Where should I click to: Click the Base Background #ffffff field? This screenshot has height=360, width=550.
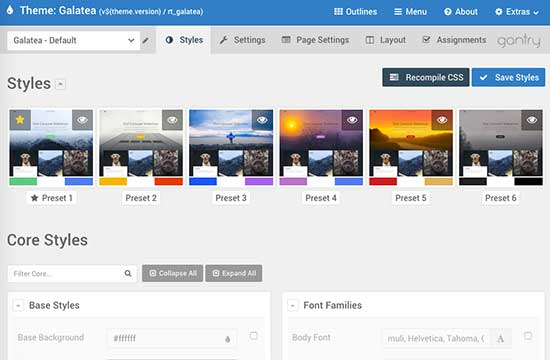pos(172,338)
